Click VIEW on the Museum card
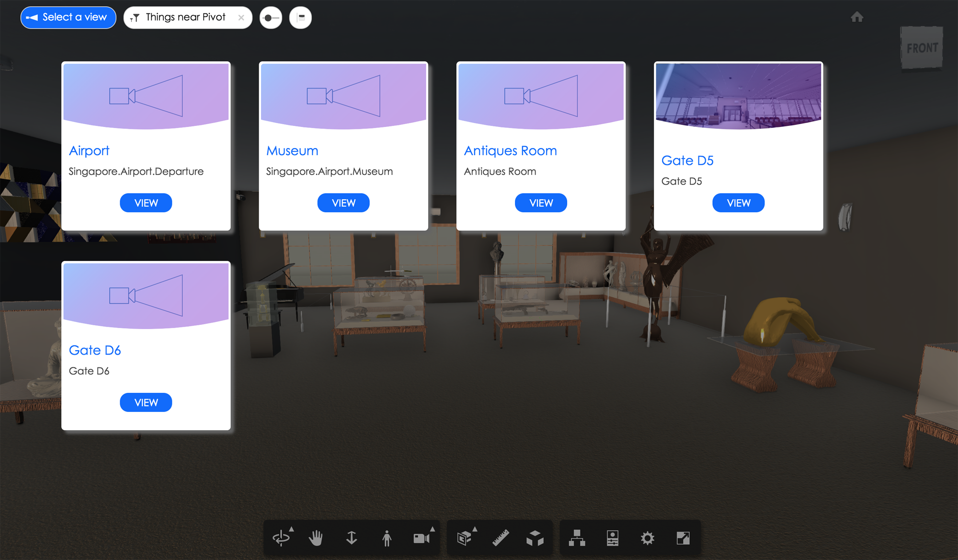This screenshot has width=958, height=560. coord(343,203)
